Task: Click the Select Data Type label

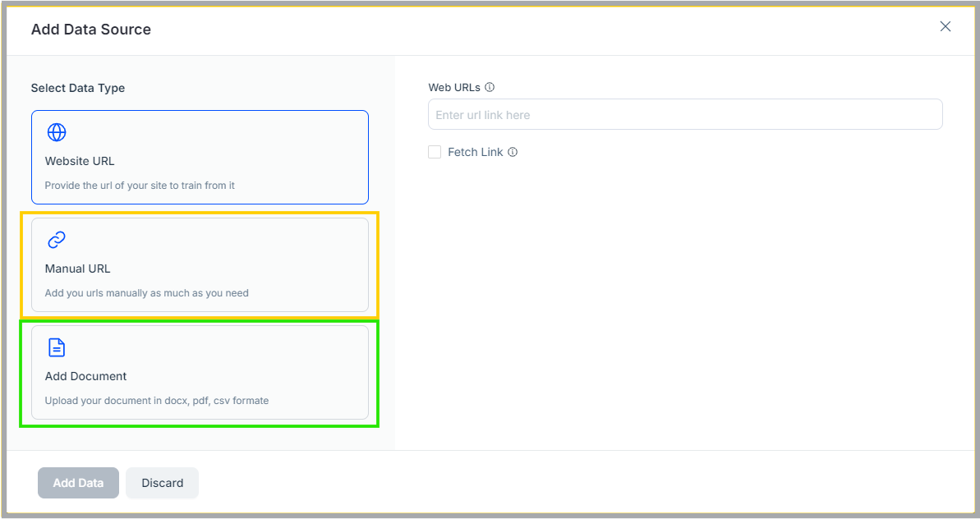Action: click(x=78, y=88)
